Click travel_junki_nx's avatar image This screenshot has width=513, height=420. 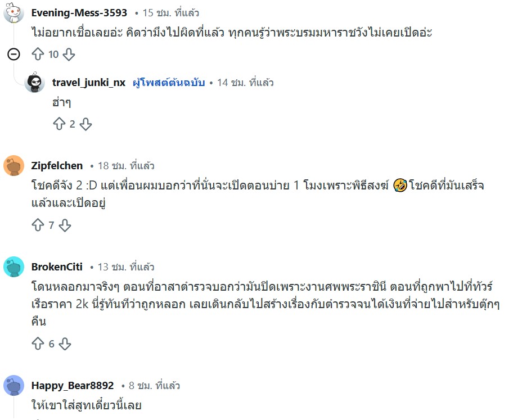coord(35,83)
